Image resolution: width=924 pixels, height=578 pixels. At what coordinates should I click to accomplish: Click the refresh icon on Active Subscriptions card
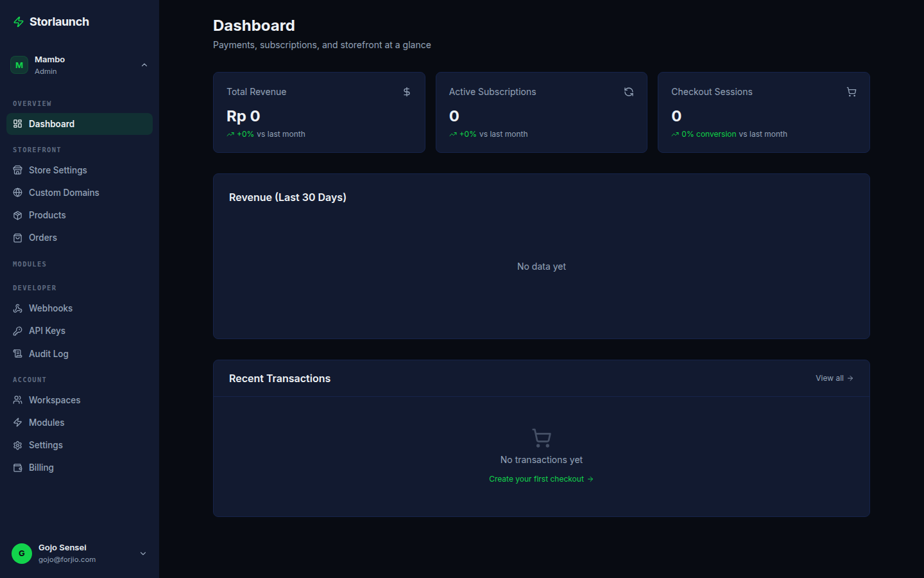(x=629, y=92)
